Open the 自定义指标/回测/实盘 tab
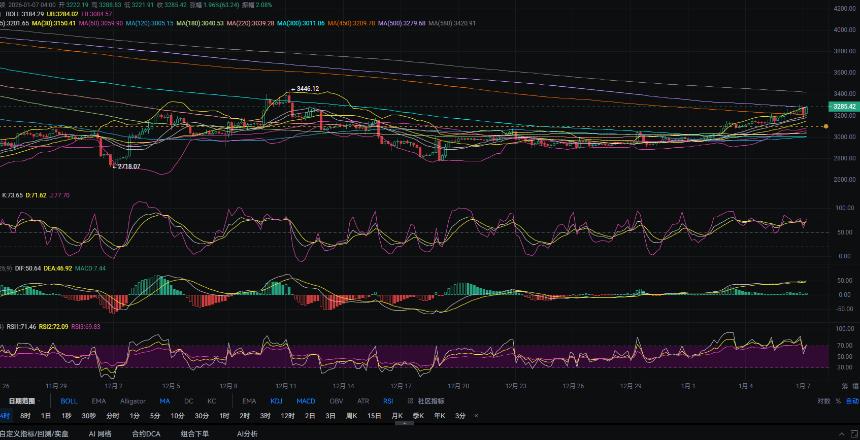The image size is (860, 440). point(35,433)
